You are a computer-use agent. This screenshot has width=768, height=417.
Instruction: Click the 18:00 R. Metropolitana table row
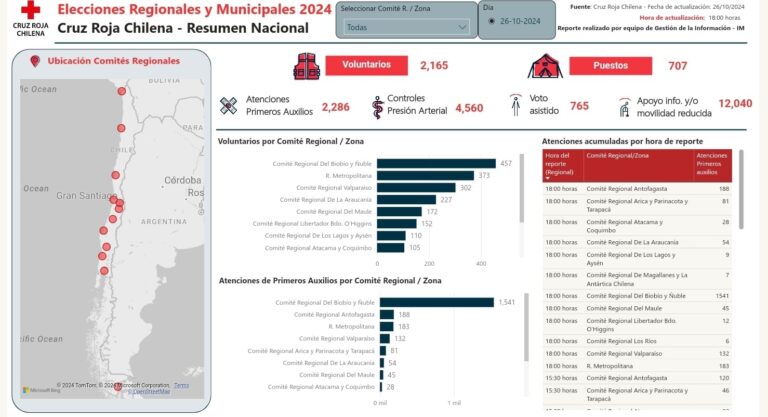coord(637,366)
